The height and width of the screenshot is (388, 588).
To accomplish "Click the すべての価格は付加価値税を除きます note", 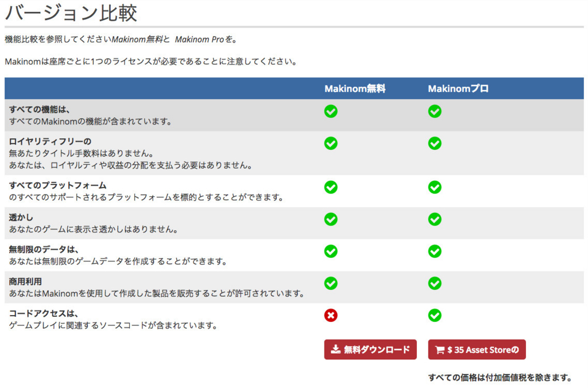I will [x=500, y=378].
